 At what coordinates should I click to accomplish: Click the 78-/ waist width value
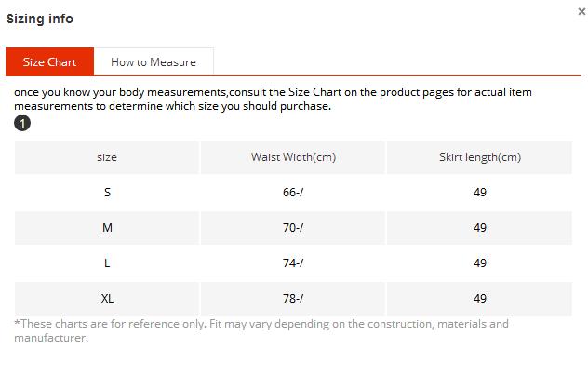pos(293,298)
